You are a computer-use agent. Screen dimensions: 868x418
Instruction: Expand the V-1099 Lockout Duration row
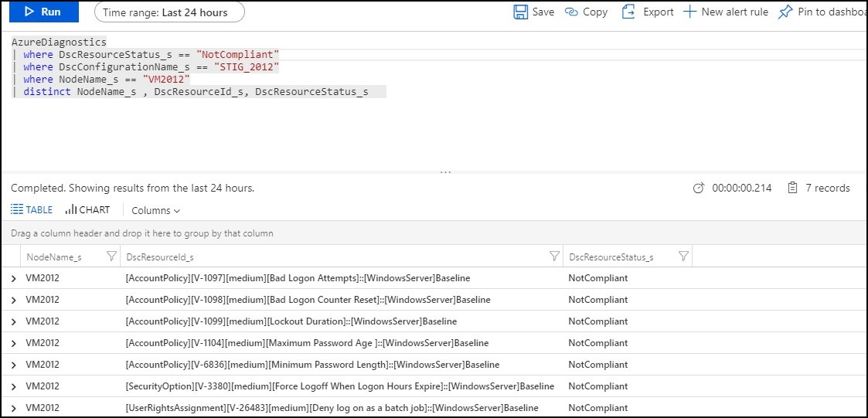(x=13, y=321)
